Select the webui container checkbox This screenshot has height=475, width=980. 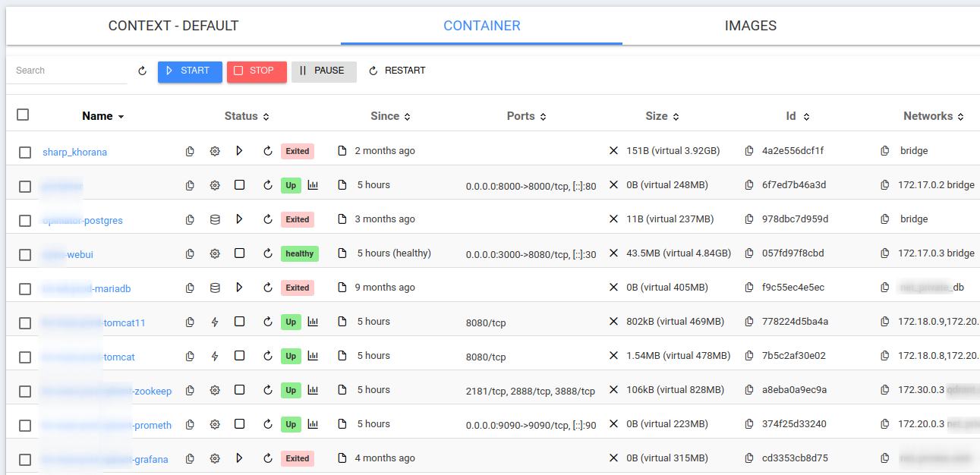point(25,254)
